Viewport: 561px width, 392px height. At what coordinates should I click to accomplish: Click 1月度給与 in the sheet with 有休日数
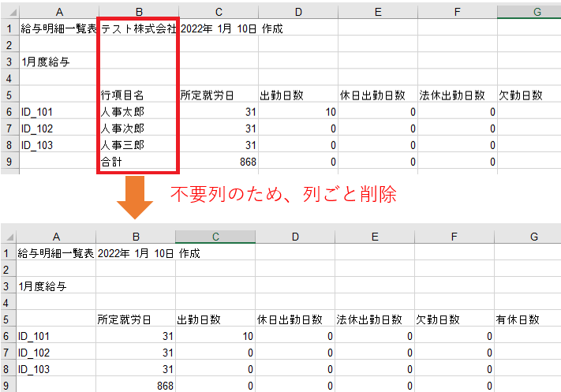pyautogui.click(x=56, y=286)
